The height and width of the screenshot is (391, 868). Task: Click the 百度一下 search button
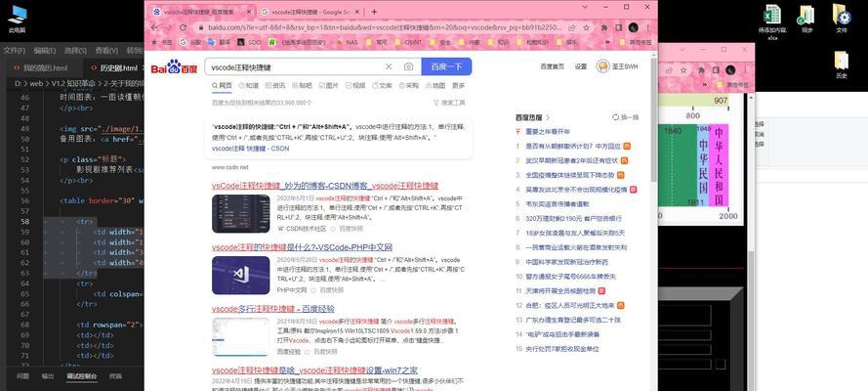[447, 66]
